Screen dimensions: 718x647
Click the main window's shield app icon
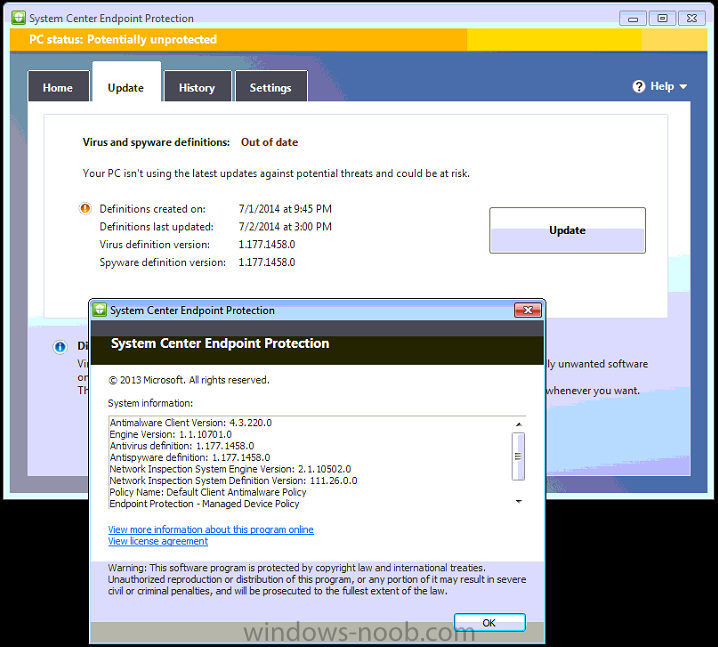tap(18, 18)
